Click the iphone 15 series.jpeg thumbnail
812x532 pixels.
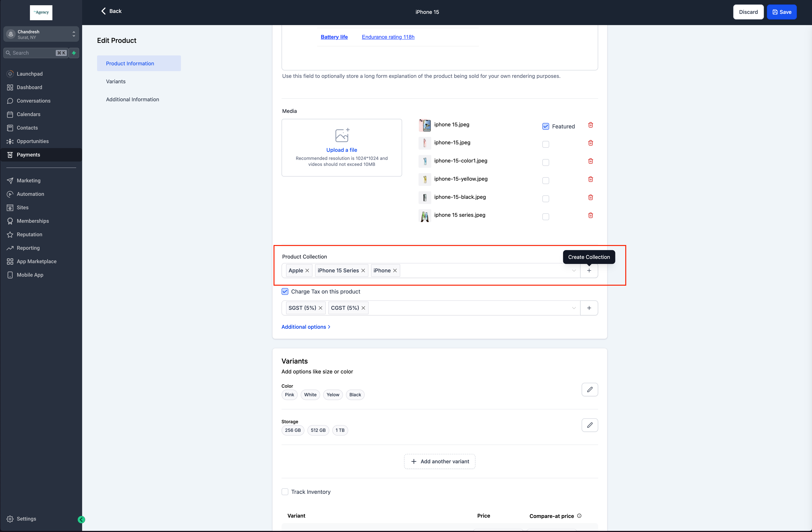[424, 216]
